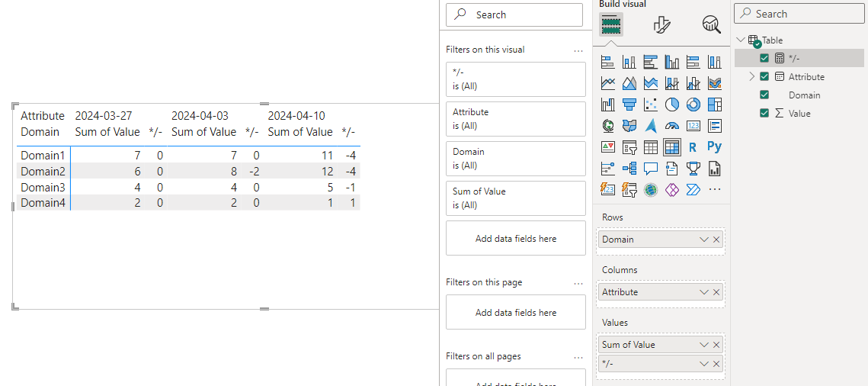Select the gauge visual
868x386 pixels.
coord(671,126)
